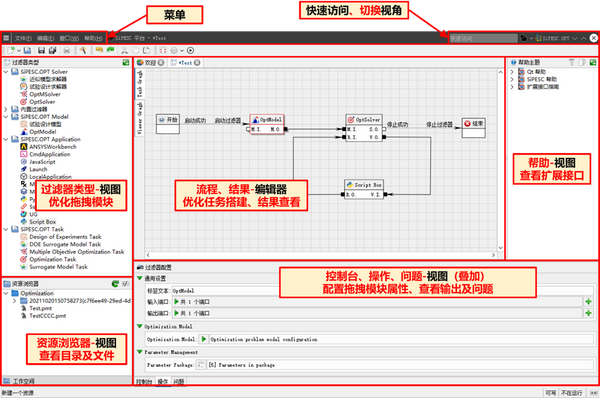Collapse the SiPESC.OPT Model tree node

[6, 117]
